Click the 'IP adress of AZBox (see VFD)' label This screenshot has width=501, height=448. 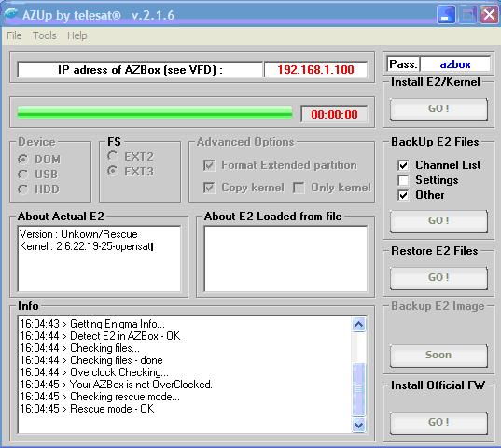140,70
